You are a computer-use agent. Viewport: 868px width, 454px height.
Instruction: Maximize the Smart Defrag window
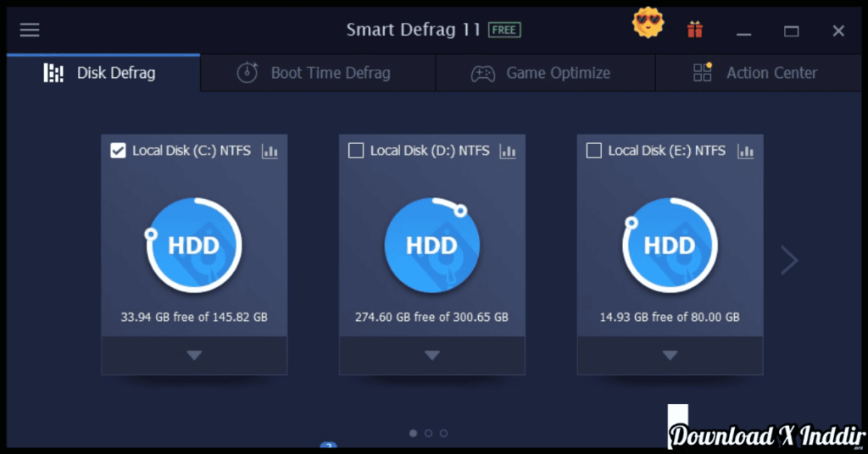click(792, 31)
